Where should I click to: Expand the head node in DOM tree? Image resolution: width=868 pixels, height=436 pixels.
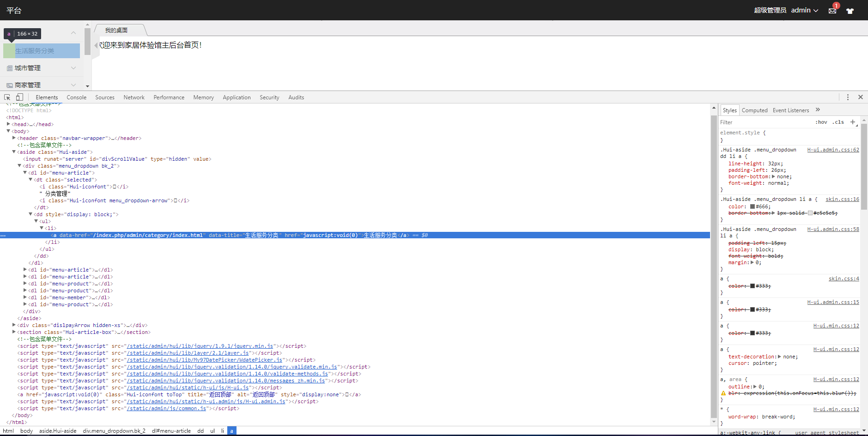tap(8, 124)
